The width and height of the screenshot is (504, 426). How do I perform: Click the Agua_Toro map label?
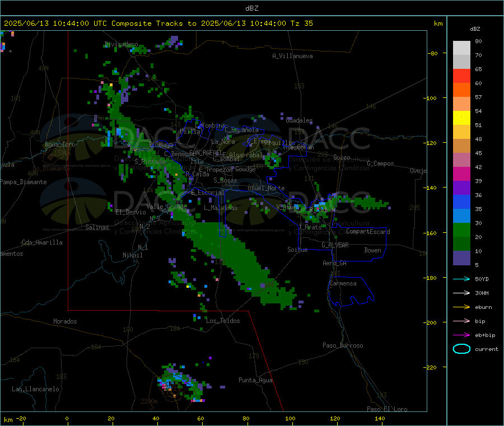pyautogui.click(x=60, y=144)
